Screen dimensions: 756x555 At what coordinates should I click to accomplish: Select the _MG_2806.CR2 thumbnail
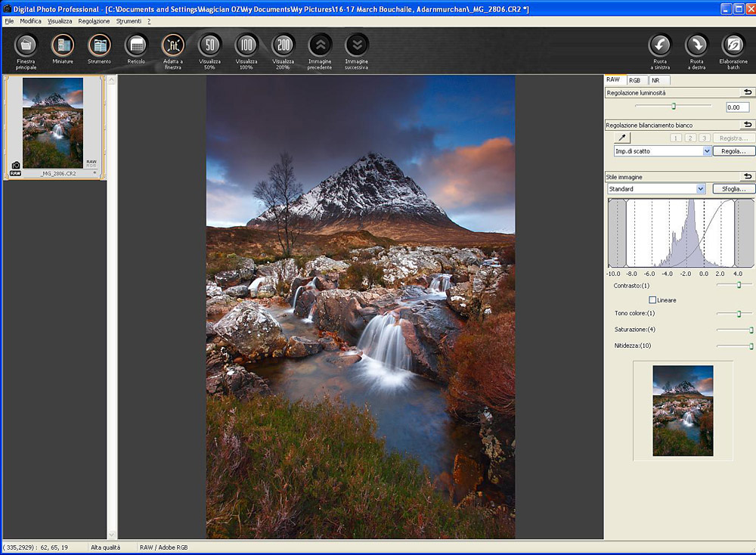[53, 125]
